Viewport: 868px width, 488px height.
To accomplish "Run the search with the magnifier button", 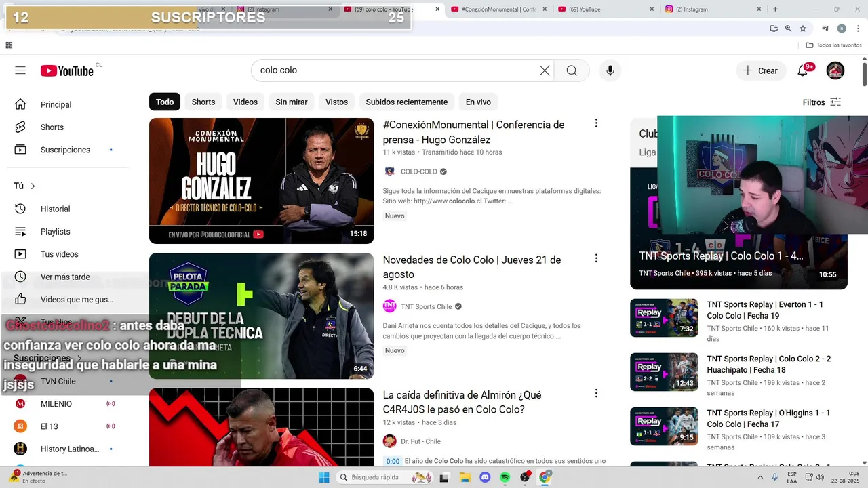I will click(572, 70).
